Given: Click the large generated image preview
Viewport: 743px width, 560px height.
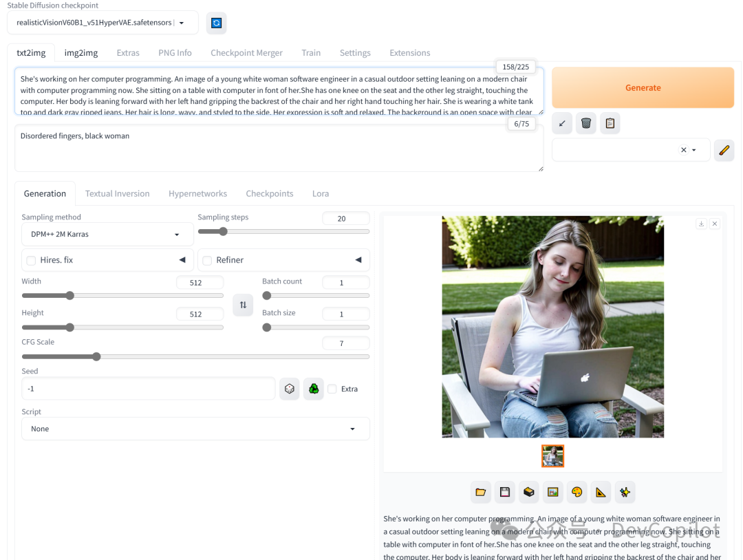Looking at the screenshot, I should point(553,327).
